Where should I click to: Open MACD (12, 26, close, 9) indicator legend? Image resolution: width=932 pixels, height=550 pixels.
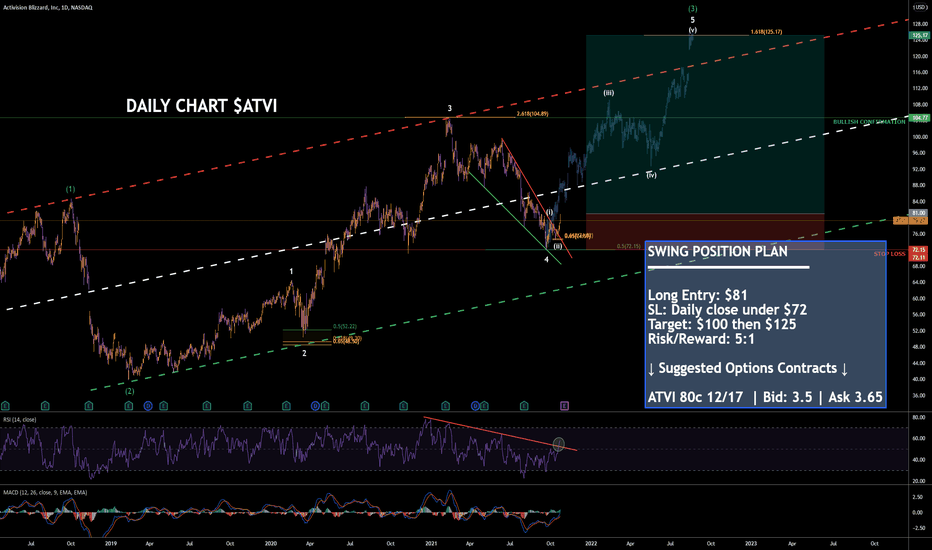point(45,492)
